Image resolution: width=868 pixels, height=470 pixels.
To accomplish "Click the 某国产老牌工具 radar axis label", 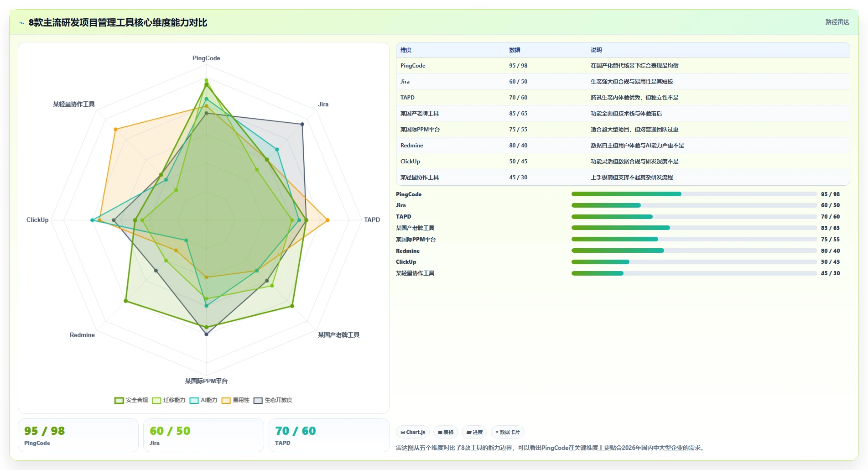I will [x=338, y=335].
